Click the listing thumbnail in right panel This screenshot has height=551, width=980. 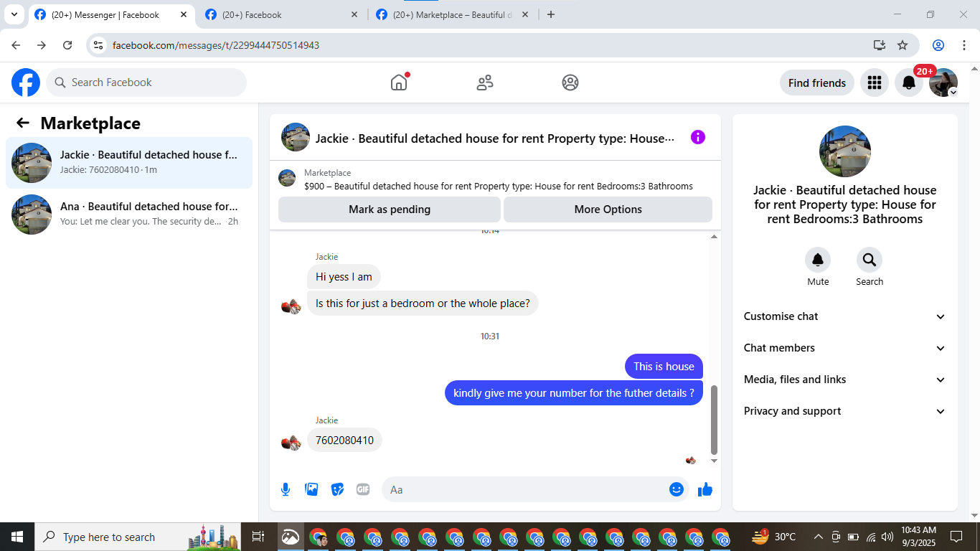(x=845, y=151)
